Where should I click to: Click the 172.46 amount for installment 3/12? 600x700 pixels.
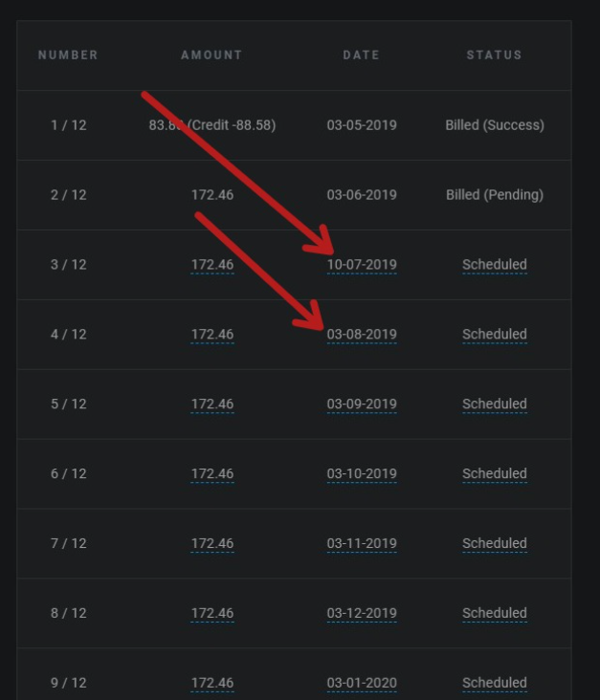click(212, 265)
